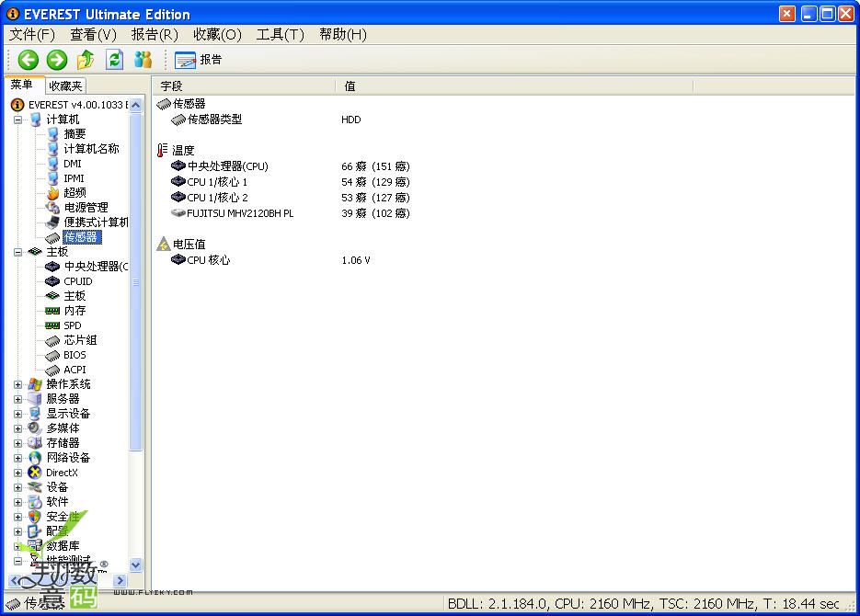Click the 温度 section heading
The width and height of the screenshot is (860, 616).
point(183,150)
